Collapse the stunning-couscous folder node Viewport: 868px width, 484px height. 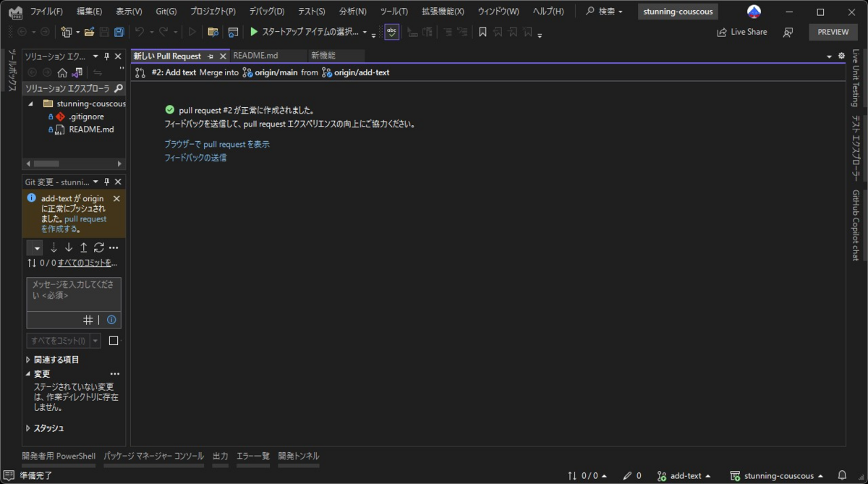pos(30,103)
